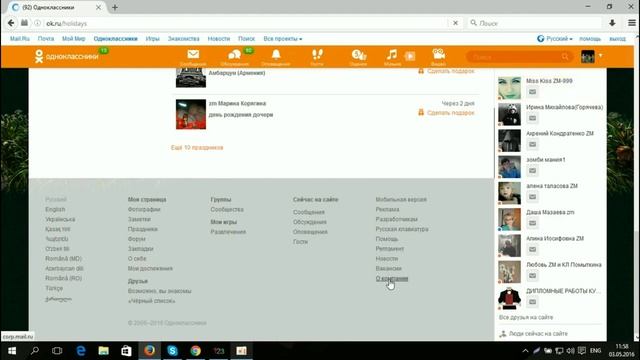Open Chrome from the taskbar
Image resolution: width=640 pixels, height=360 pixels.
[x=196, y=351]
